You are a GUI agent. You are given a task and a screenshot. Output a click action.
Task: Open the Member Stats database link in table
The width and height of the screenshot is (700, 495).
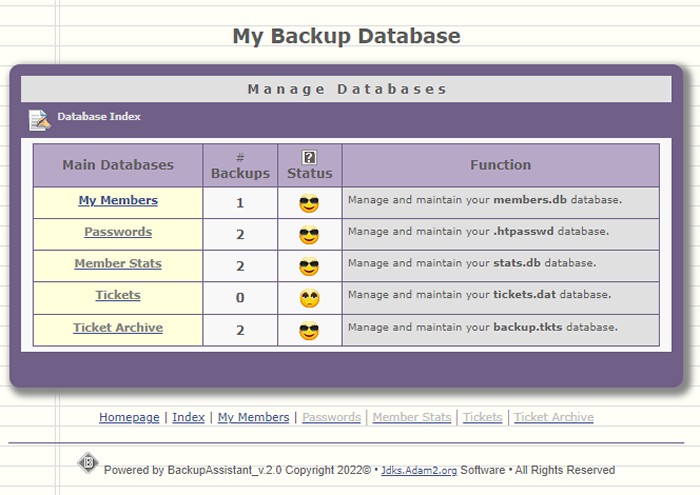pyautogui.click(x=118, y=263)
